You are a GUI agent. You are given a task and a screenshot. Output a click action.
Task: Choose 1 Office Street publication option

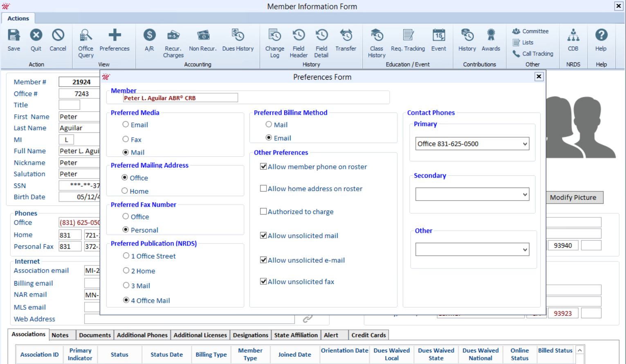(126, 256)
